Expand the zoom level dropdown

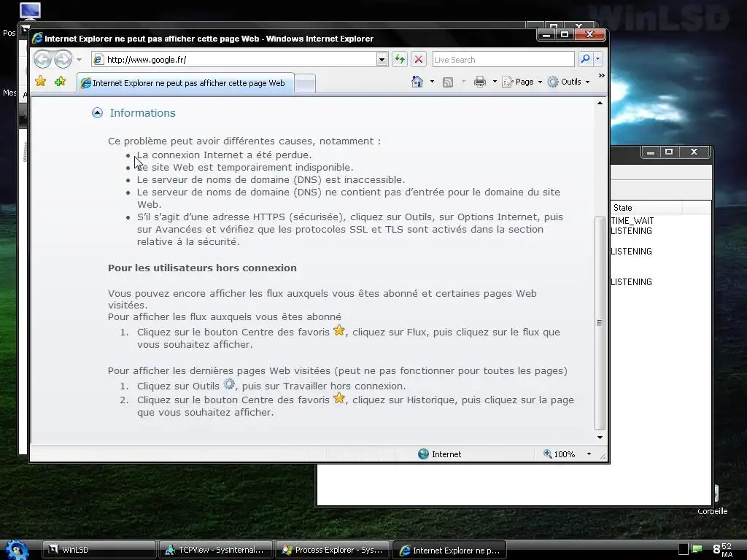tap(589, 454)
